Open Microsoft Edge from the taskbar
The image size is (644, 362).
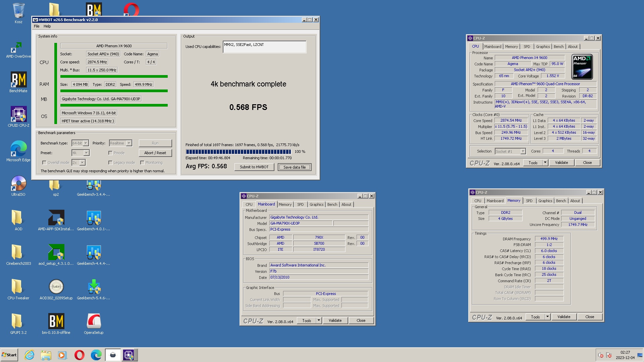(x=96, y=355)
